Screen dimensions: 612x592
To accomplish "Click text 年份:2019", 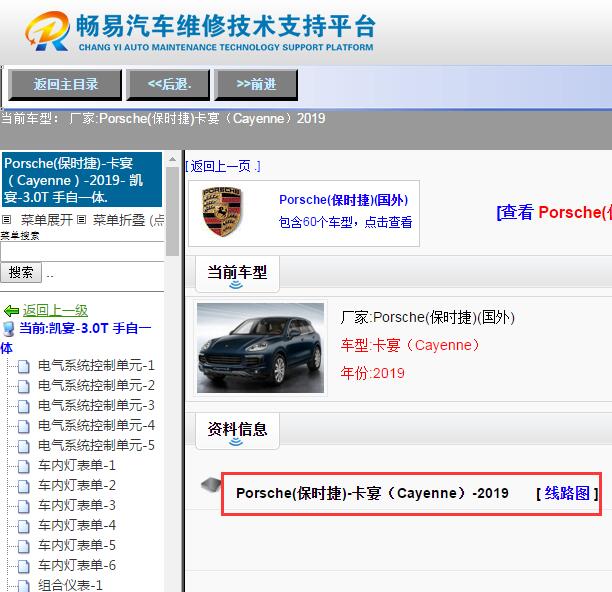I will pos(372,373).
